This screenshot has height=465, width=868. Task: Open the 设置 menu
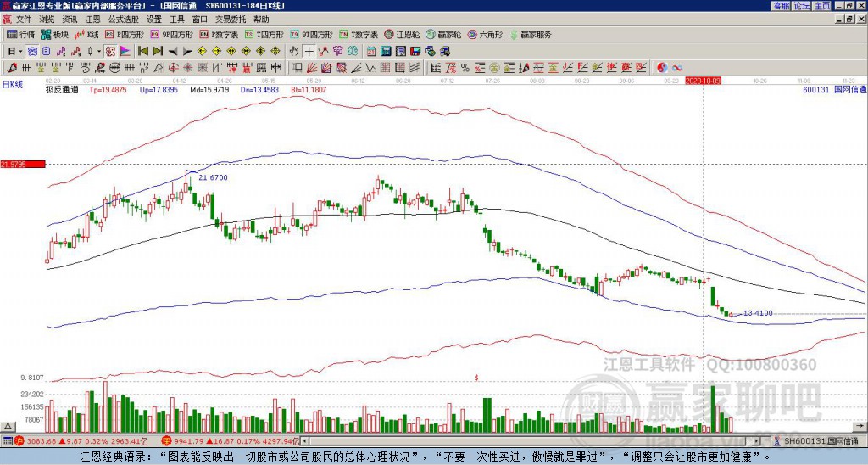[154, 20]
